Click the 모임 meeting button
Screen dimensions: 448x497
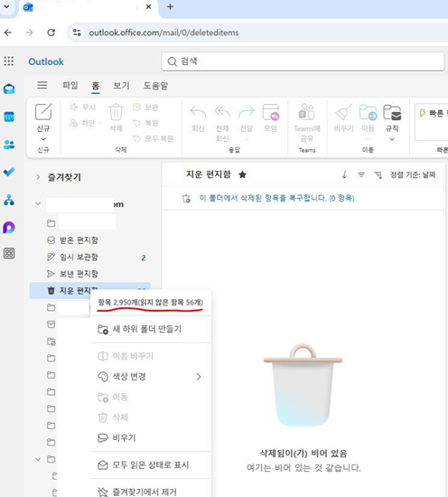point(270,117)
